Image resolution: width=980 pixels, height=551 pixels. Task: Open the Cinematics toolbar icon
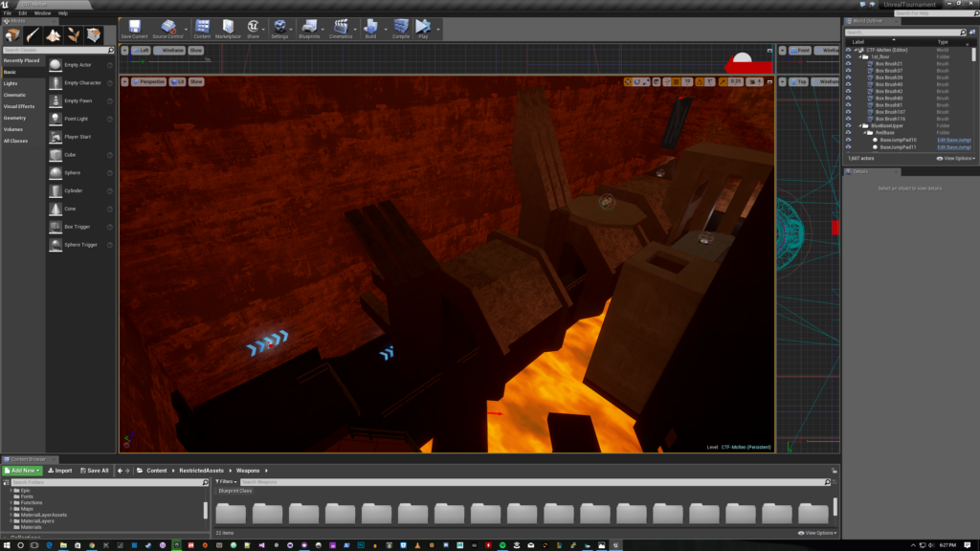(341, 29)
